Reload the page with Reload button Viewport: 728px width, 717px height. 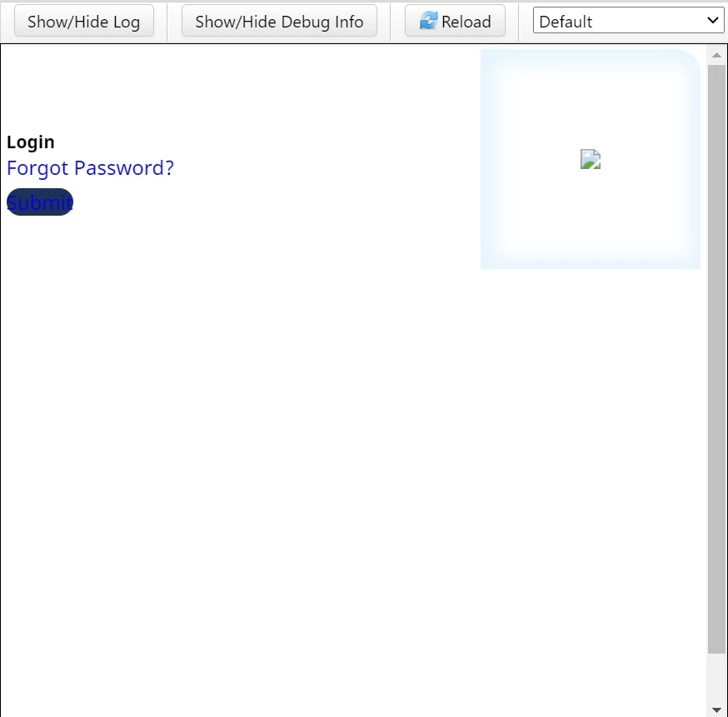[x=455, y=21]
